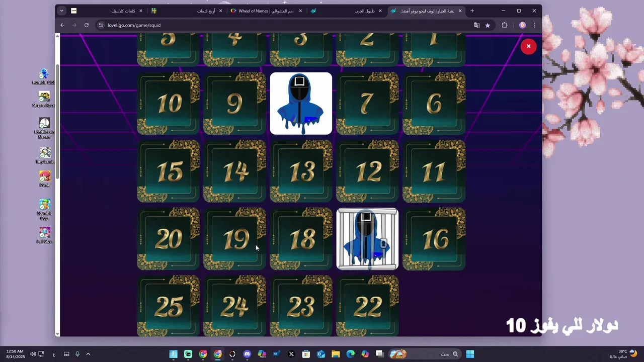Image resolution: width=644 pixels, height=362 pixels.
Task: Open Discord from taskbar
Action: coord(247,354)
